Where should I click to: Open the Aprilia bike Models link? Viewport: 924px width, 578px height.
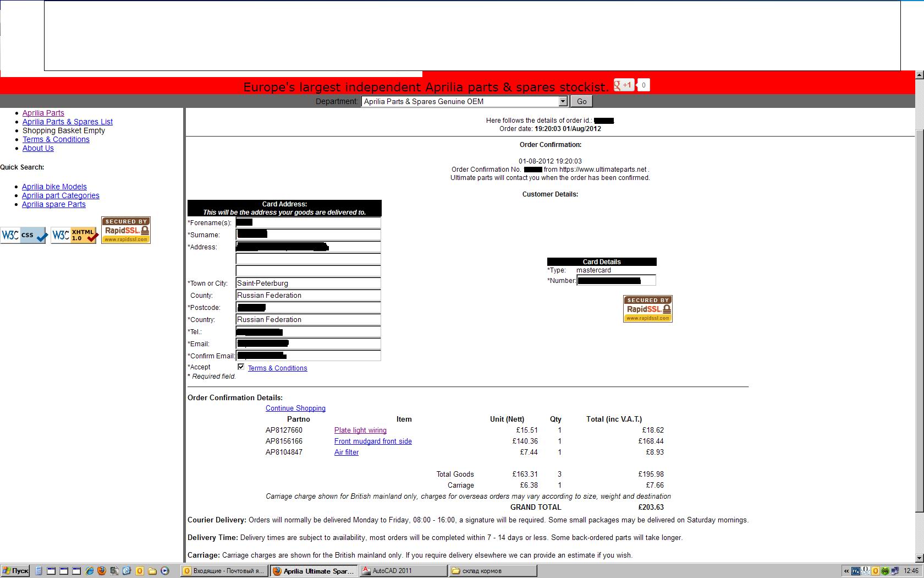(54, 187)
